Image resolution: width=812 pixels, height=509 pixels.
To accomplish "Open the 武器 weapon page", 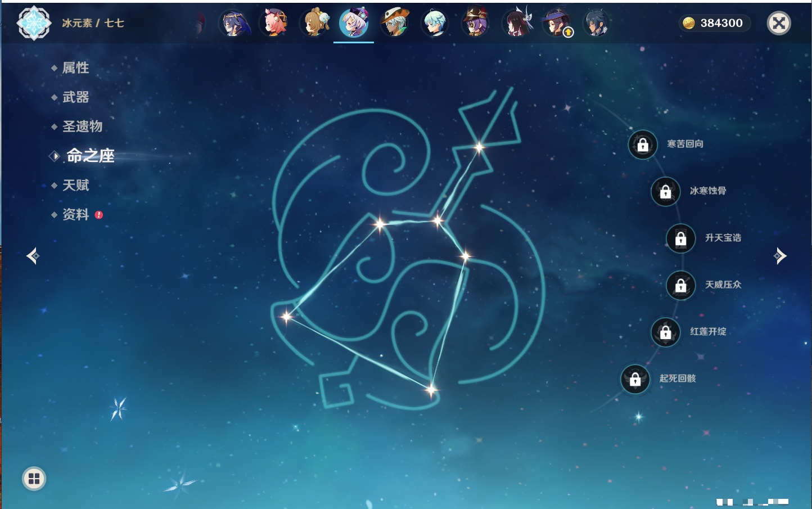I will (75, 97).
